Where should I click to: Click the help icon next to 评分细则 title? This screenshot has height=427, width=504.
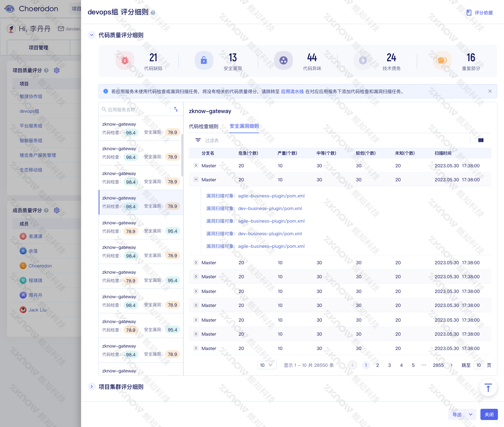coord(153,13)
